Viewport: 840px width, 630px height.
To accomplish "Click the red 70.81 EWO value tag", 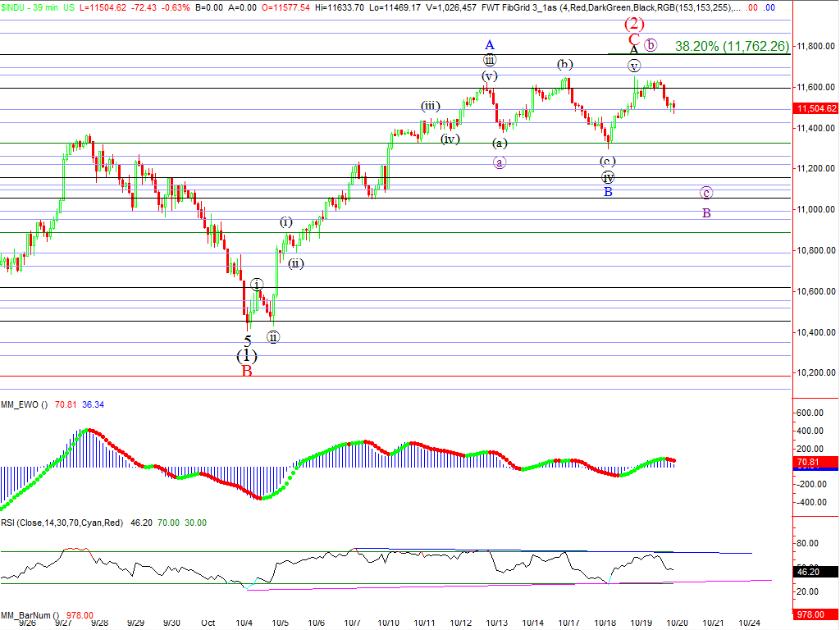I will 815,463.
